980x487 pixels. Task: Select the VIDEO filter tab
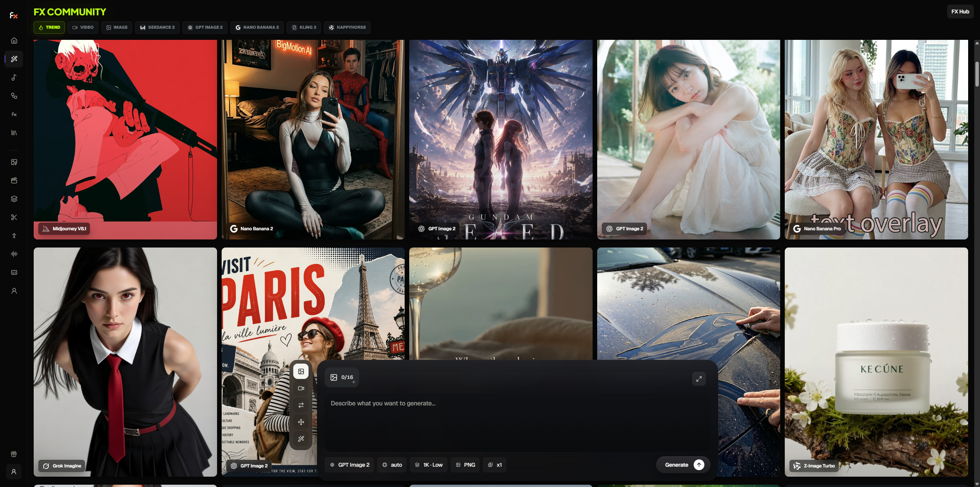click(83, 28)
